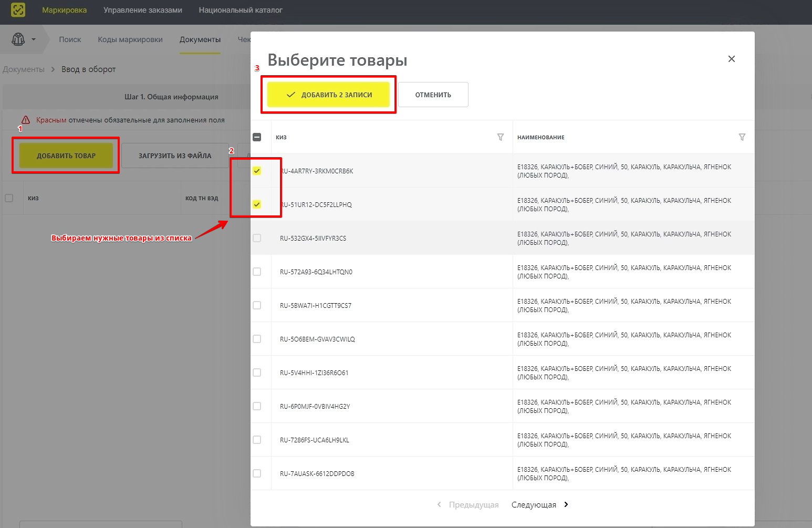Viewport: 812px width, 528px height.
Task: Click code RU-5O6BEM-GVAV3CWILQ
Action: 317,339
